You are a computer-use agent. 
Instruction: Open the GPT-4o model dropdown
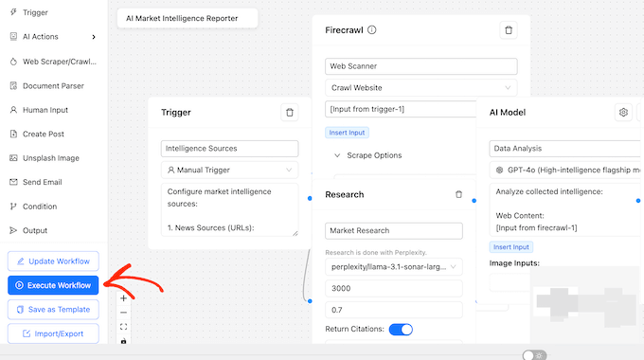point(564,171)
